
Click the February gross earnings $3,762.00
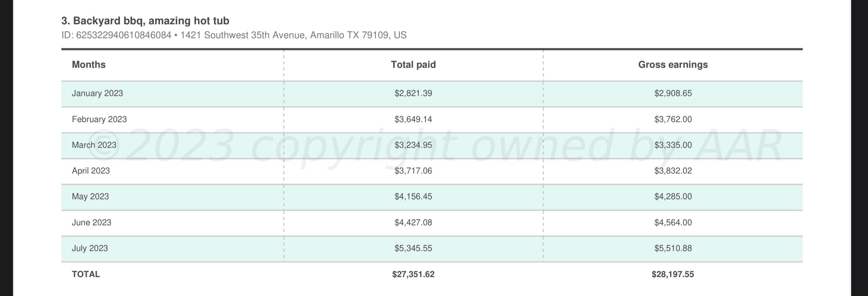click(673, 119)
